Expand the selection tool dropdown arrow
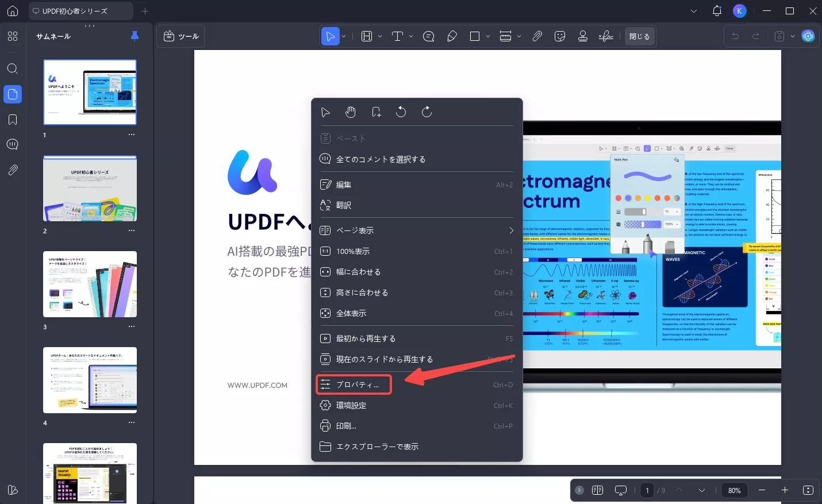The height and width of the screenshot is (504, 822). (344, 36)
